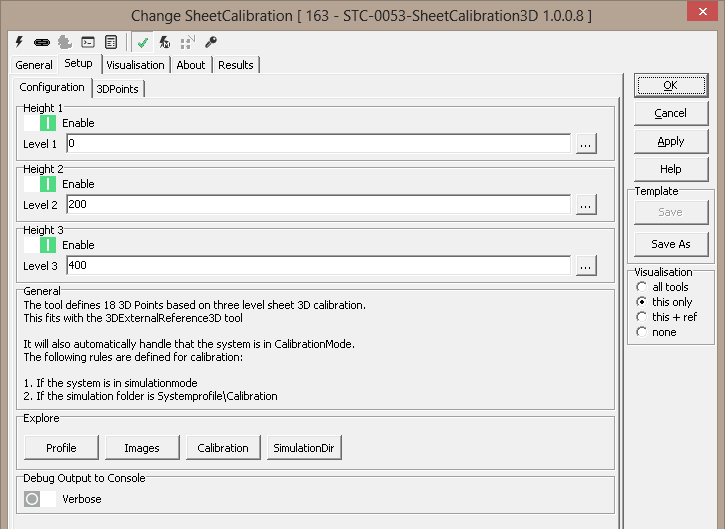This screenshot has width=725, height=529.
Task: Click the document list toolbar icon
Action: (111, 42)
